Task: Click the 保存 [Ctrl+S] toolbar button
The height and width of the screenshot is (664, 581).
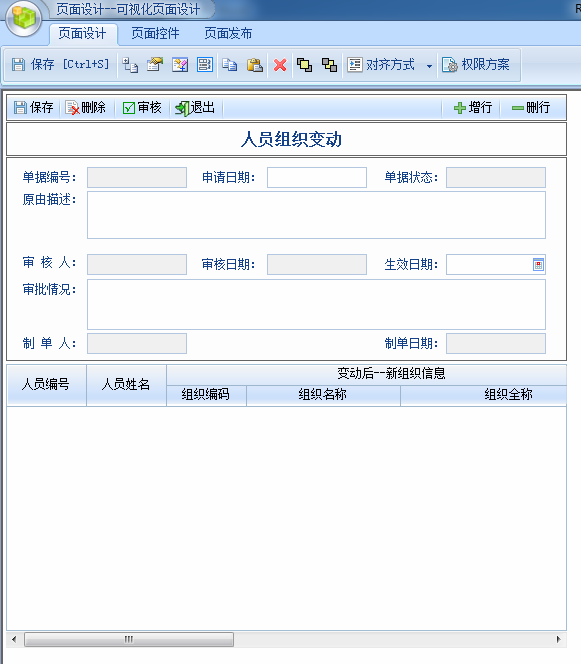Action: [x=60, y=65]
